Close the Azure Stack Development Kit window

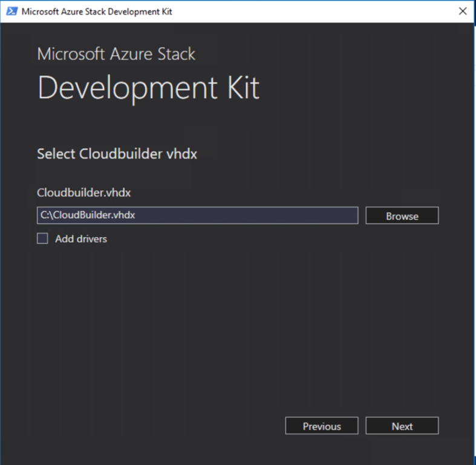pos(462,11)
